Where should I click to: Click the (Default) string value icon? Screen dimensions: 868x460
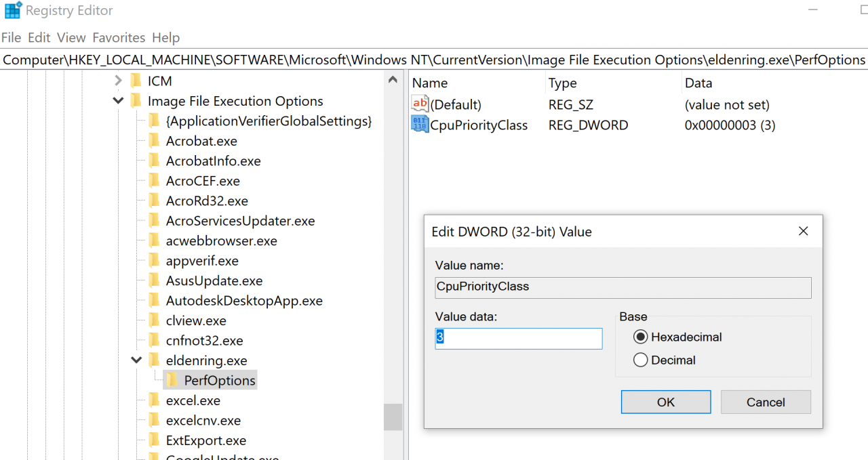click(420, 104)
